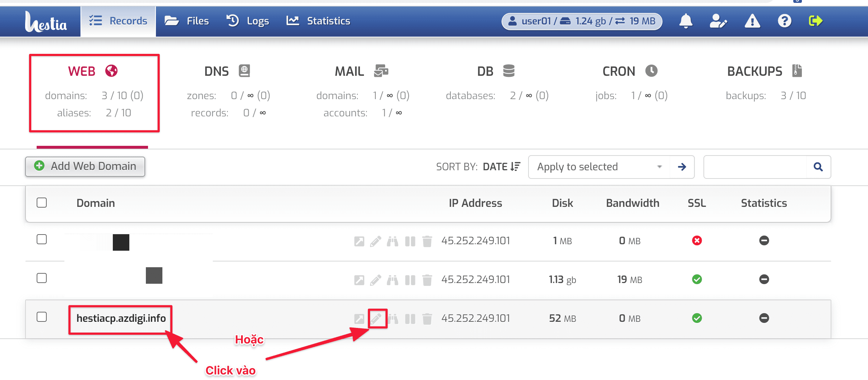Change sorting via the DATE sort control

(x=502, y=166)
